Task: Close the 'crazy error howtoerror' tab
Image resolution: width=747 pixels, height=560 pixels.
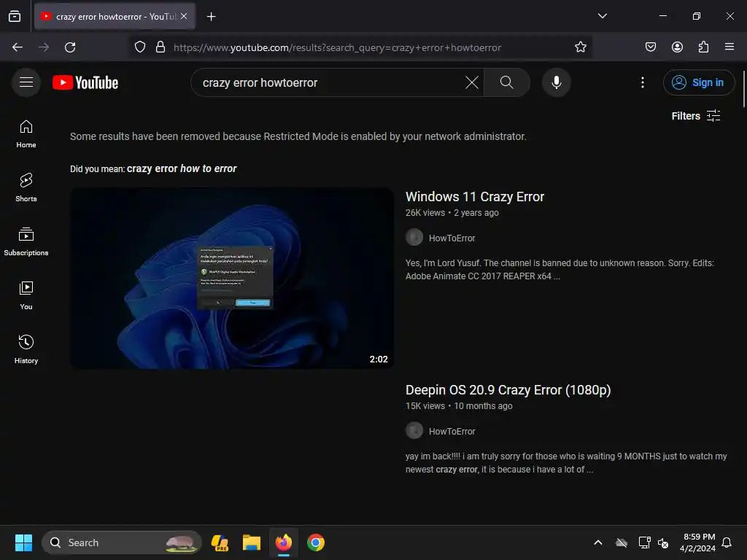Action: (x=184, y=16)
